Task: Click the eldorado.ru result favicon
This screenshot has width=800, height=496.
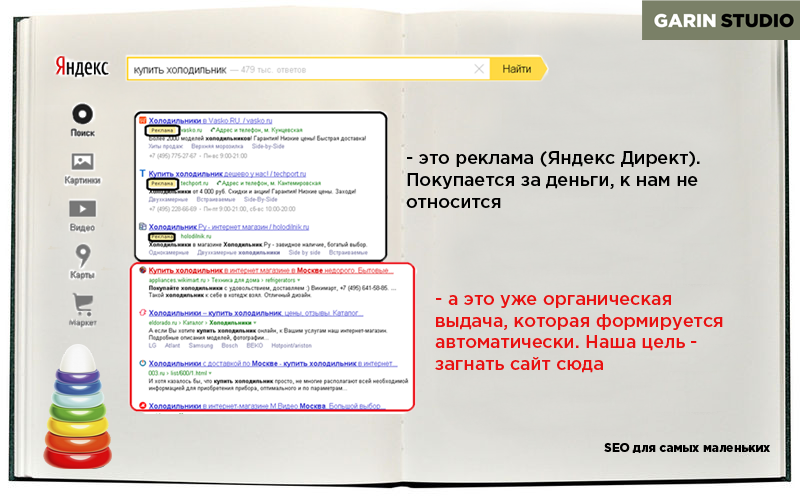Action: [143, 313]
